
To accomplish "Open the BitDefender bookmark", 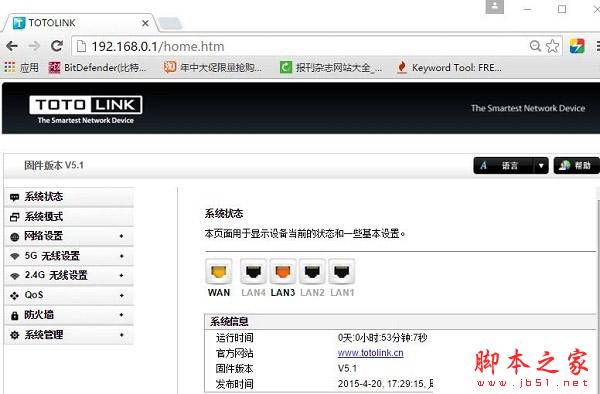I will click(x=98, y=68).
